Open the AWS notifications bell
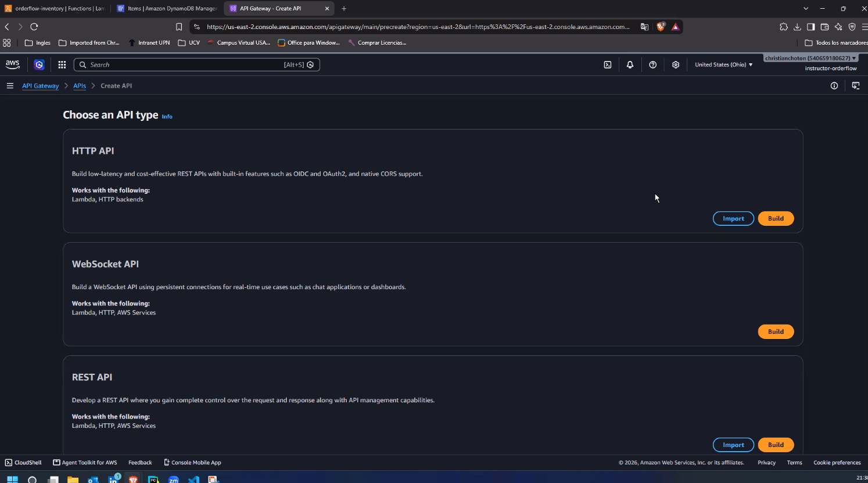868x483 pixels. [x=630, y=64]
